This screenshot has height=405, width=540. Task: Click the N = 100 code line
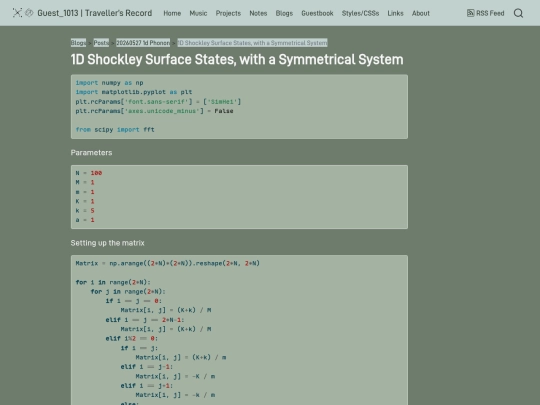(89, 173)
